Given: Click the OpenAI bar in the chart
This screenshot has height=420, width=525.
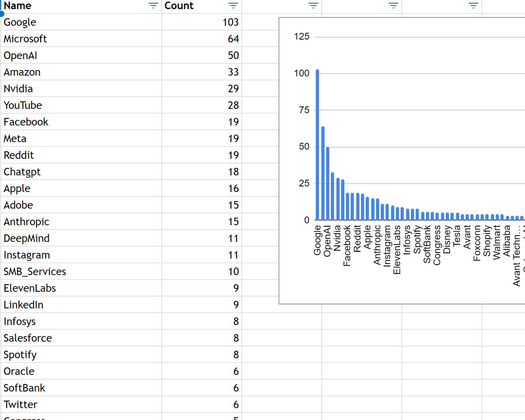Looking at the screenshot, I should tap(328, 184).
